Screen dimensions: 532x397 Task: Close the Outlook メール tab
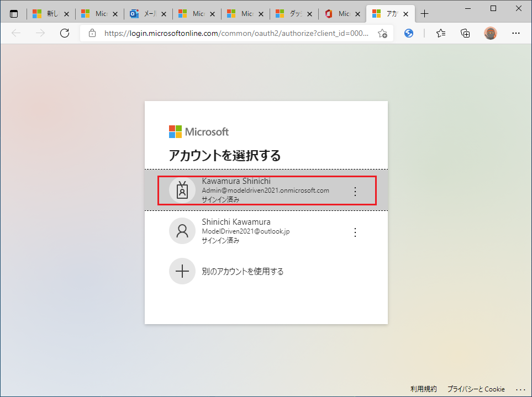tap(164, 14)
